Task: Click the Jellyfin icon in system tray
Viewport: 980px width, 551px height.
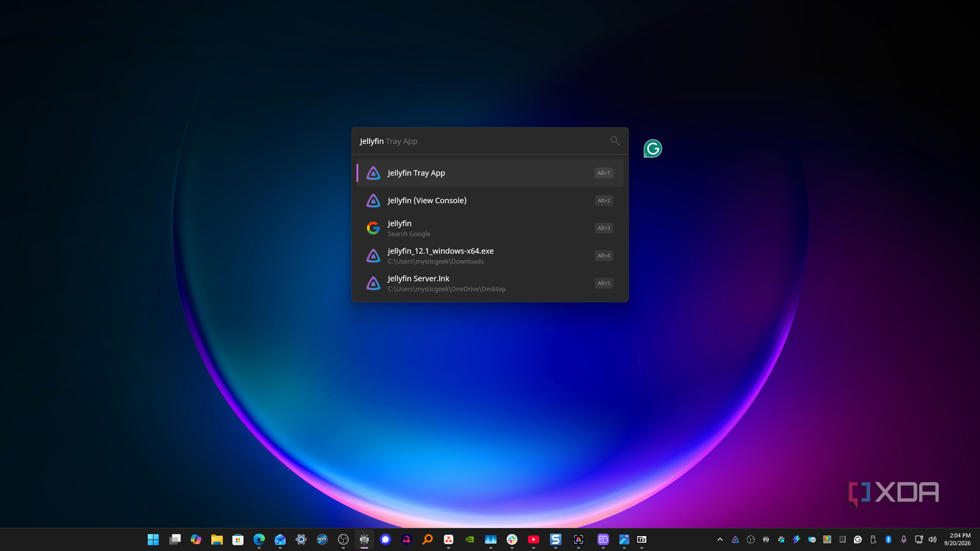Action: [735, 539]
